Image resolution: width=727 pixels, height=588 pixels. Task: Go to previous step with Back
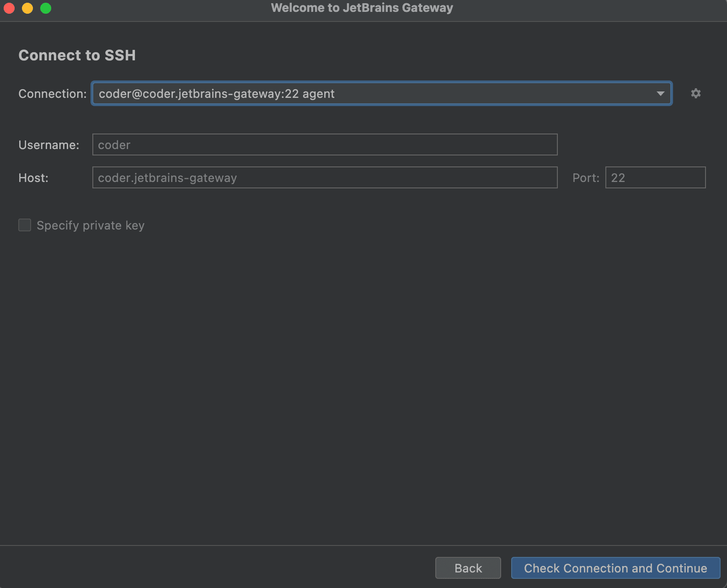(x=468, y=568)
